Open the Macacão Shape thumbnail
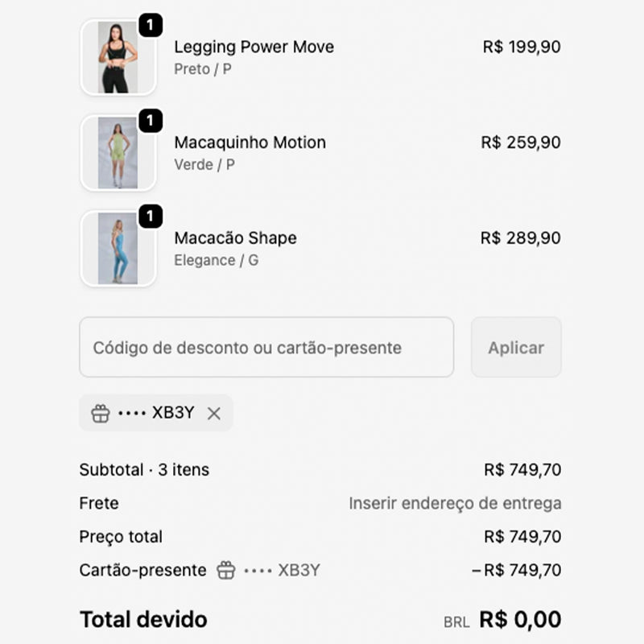644x644 pixels. [118, 248]
